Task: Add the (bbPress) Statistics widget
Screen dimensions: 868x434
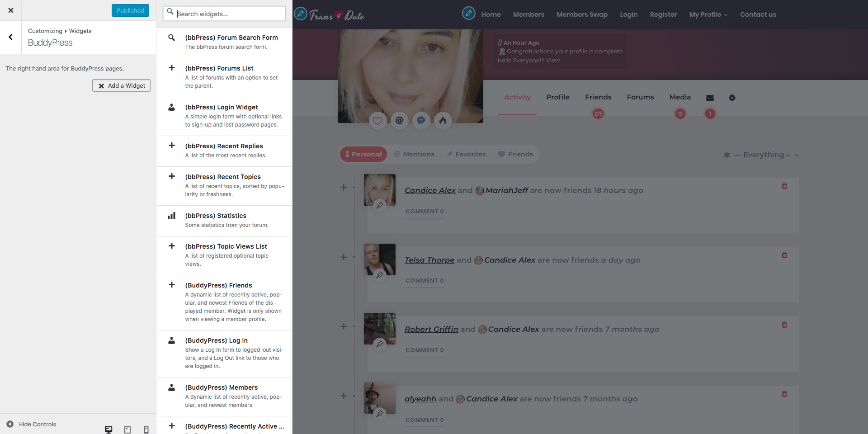Action: [x=224, y=221]
